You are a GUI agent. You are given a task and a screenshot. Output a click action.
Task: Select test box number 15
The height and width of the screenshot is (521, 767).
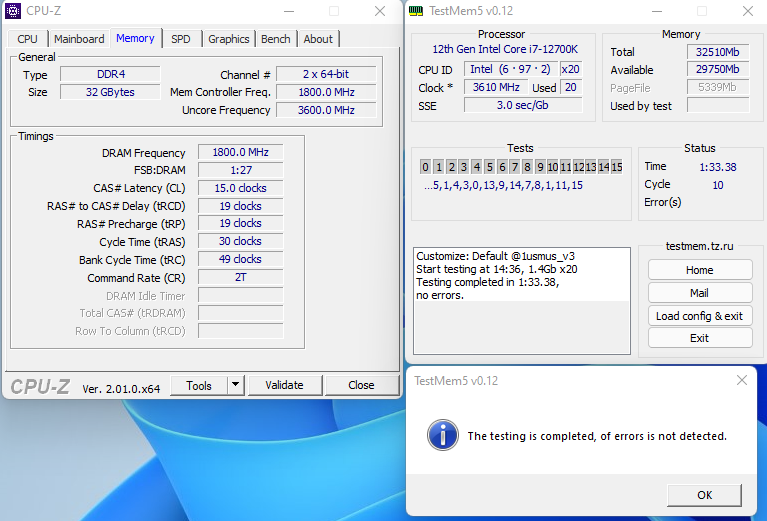(616, 167)
